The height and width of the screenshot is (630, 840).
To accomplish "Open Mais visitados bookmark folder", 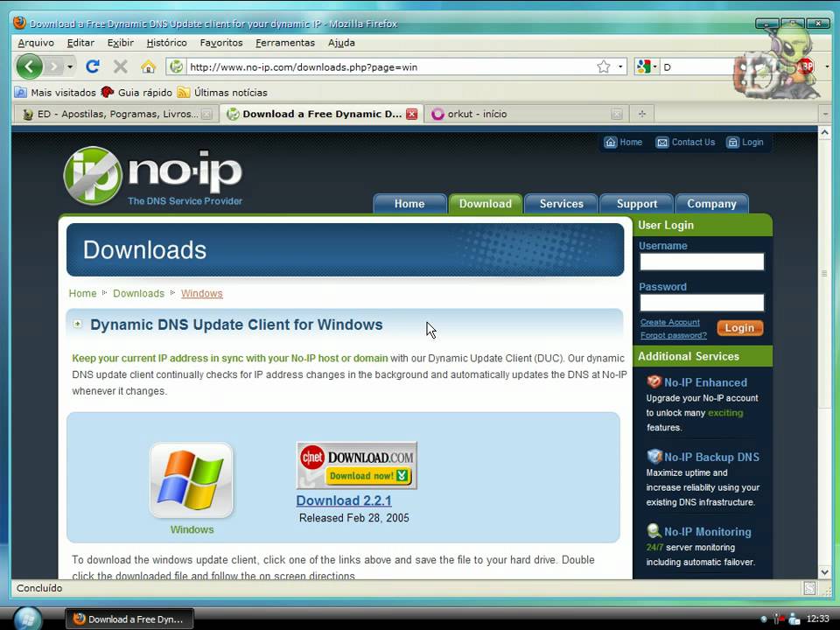I will click(55, 93).
